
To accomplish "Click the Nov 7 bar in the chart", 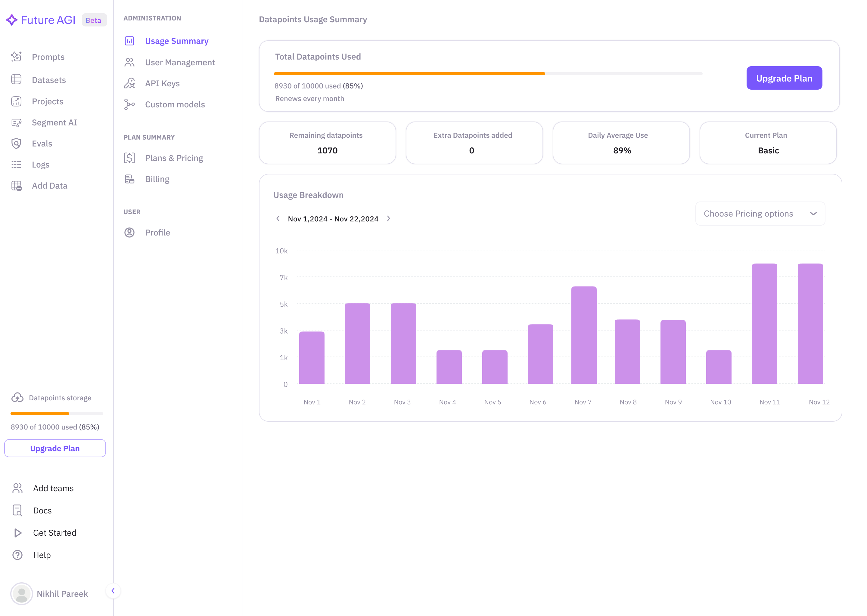I will pos(583,335).
